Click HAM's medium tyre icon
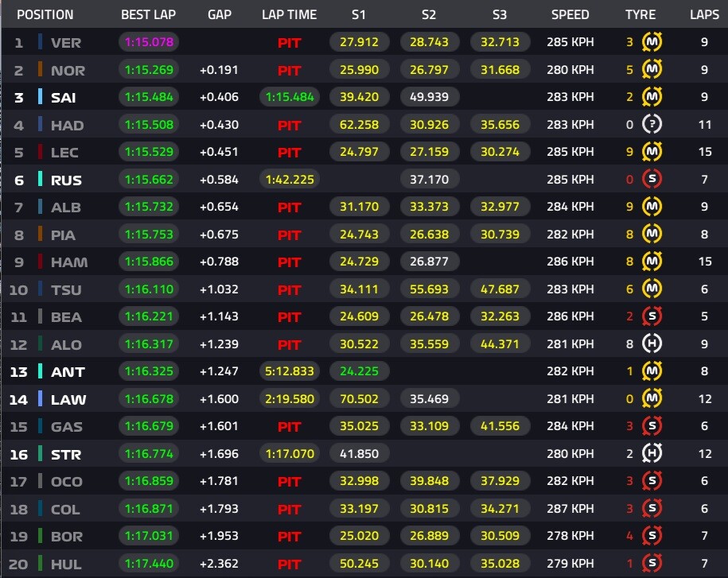The width and height of the screenshot is (728, 578). click(652, 262)
